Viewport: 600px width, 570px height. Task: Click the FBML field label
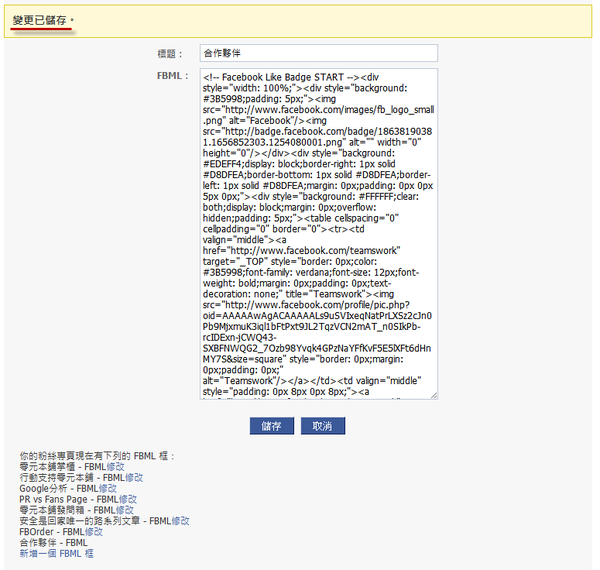coord(173,76)
